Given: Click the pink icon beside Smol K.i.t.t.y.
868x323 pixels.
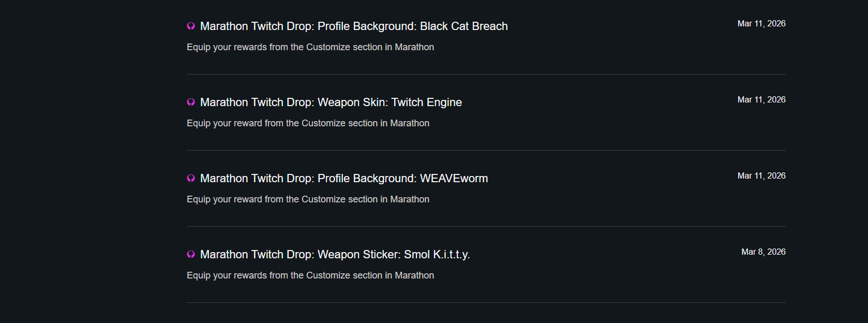Looking at the screenshot, I should (x=191, y=255).
